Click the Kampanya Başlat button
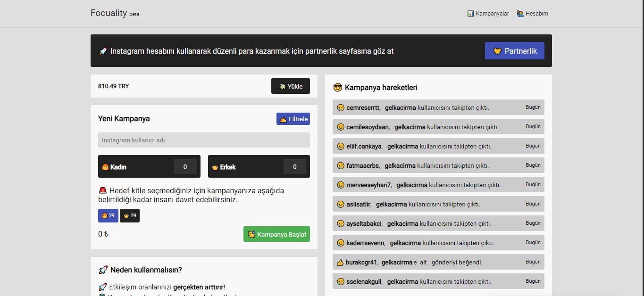The width and height of the screenshot is (644, 296). tap(276, 234)
